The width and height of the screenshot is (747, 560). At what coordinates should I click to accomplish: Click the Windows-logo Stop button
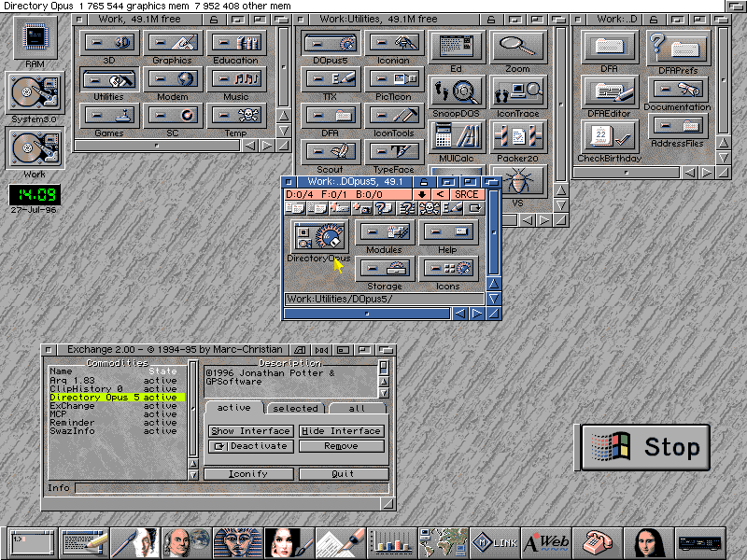coord(645,447)
